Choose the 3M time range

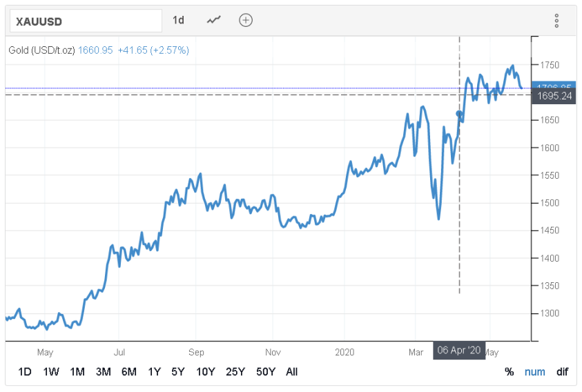pos(103,372)
